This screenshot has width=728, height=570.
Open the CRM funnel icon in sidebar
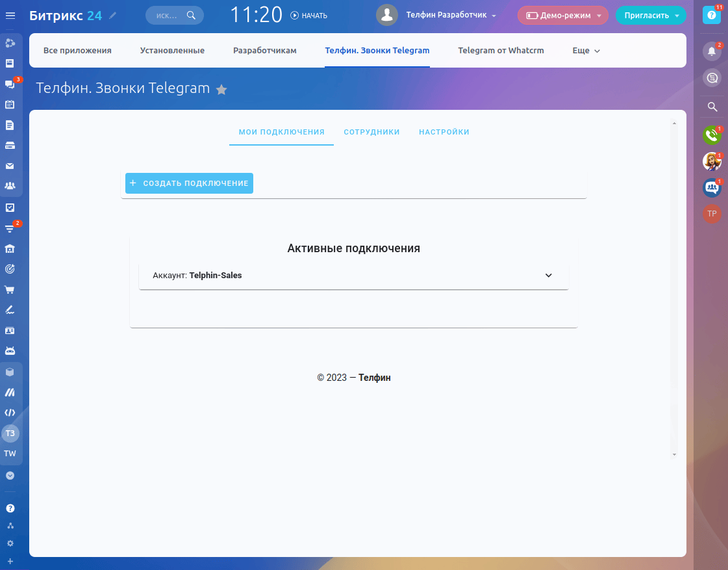click(10, 228)
